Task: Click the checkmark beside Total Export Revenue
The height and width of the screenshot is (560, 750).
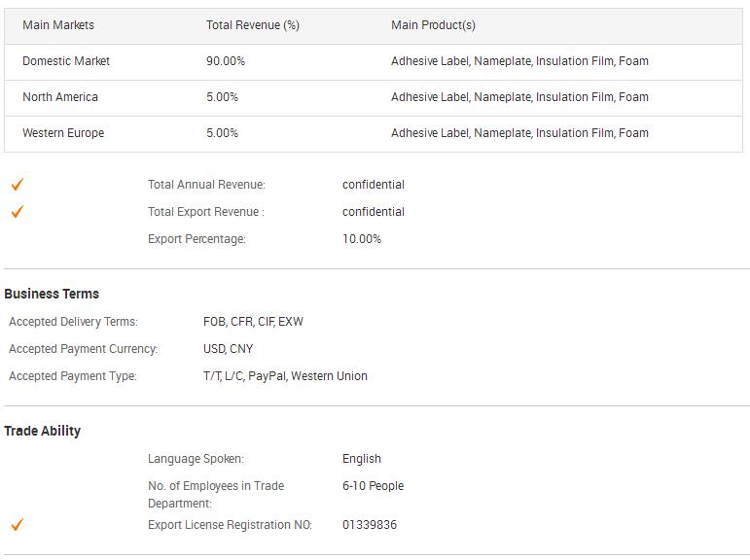Action: 18,211
